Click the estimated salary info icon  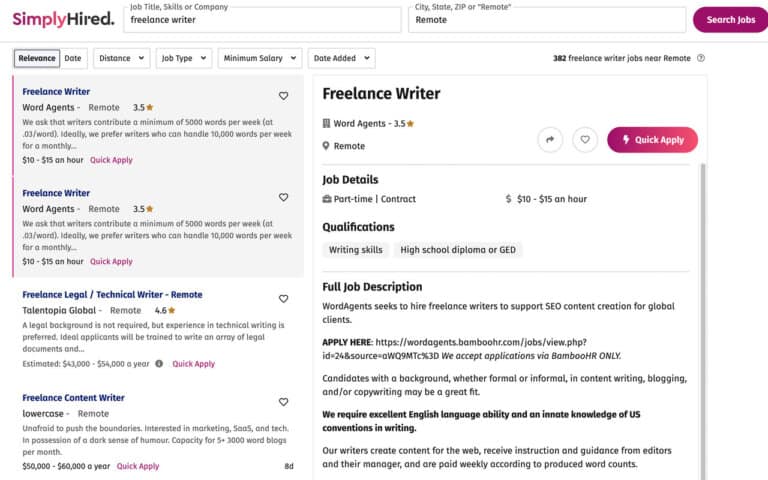[159, 364]
